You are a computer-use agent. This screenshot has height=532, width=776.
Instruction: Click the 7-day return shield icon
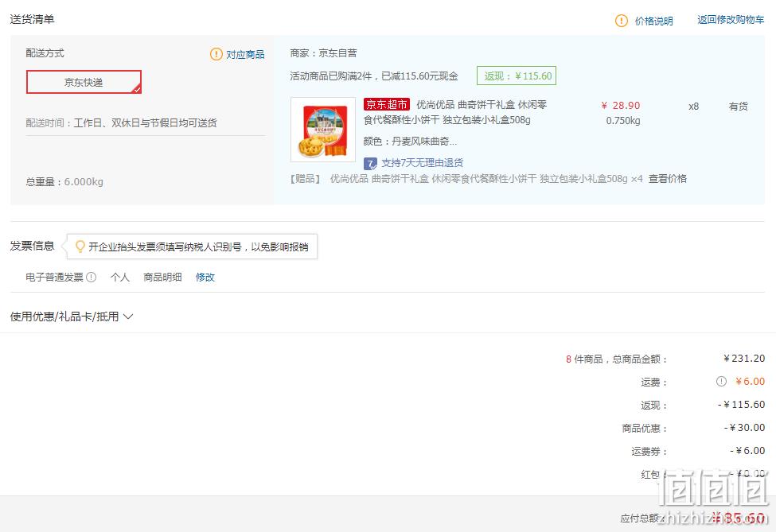[x=370, y=163]
